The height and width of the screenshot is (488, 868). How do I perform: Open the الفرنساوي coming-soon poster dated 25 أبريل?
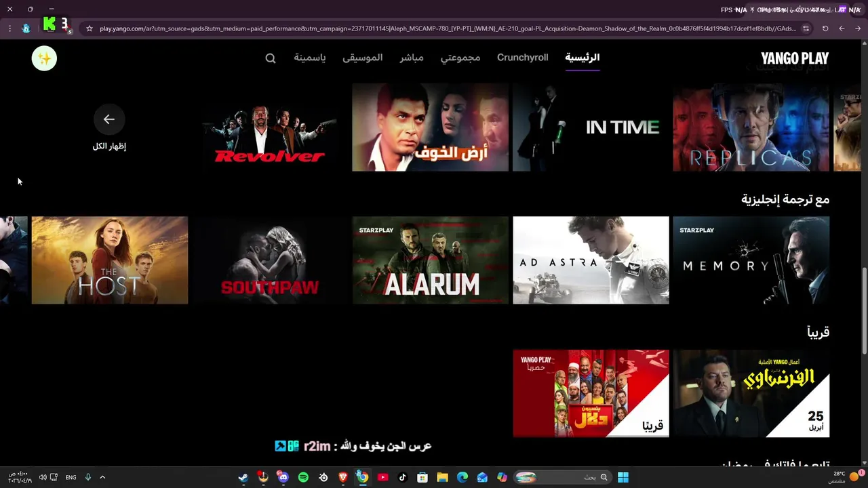(751, 393)
